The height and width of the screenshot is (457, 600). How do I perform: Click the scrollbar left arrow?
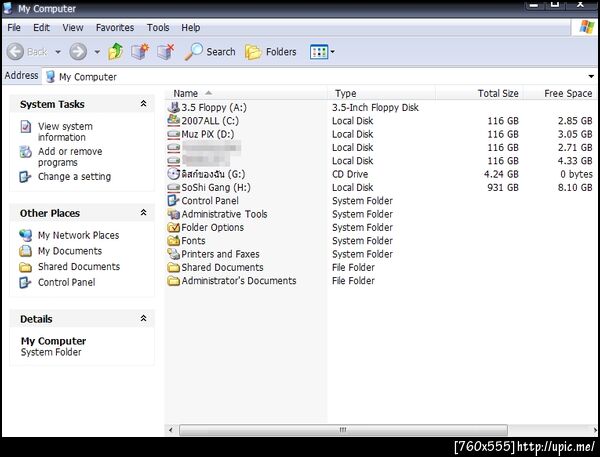pyautogui.click(x=171, y=430)
